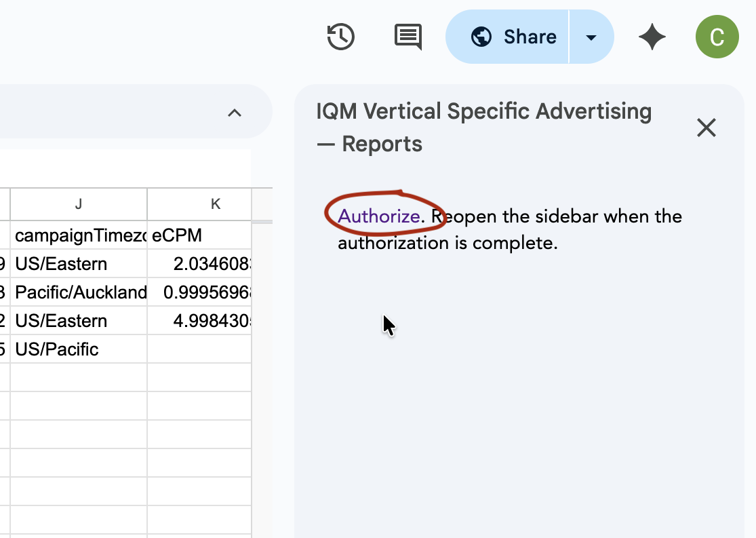Select the eCPM cell starting with 0.9995
756x538 pixels.
[x=200, y=292]
